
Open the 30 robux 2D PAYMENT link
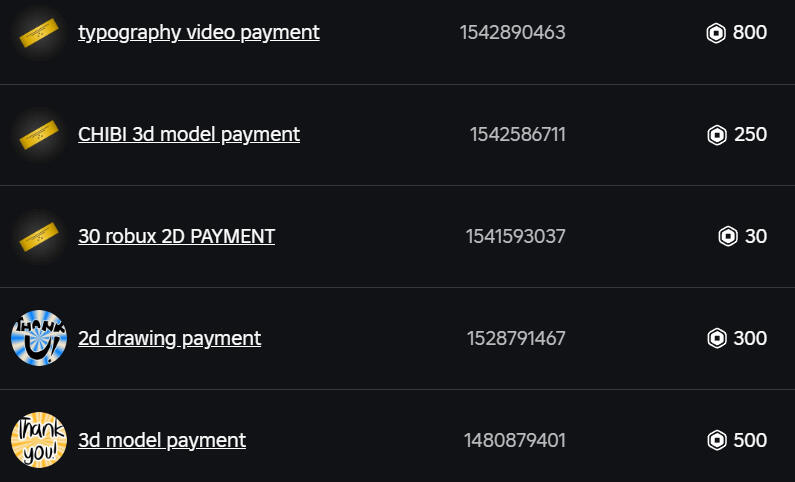click(176, 237)
